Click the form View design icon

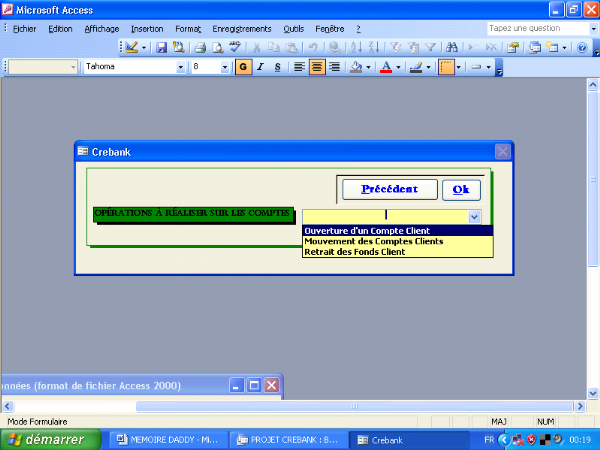click(131, 47)
